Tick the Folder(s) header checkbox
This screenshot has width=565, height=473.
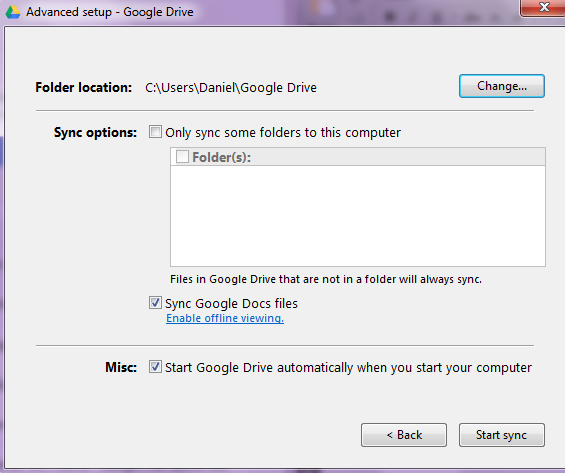click(182, 157)
